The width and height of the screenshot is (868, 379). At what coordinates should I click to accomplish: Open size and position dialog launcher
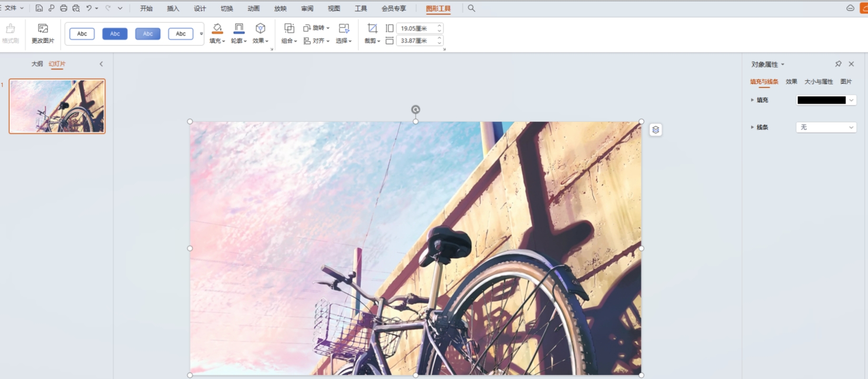click(x=444, y=49)
